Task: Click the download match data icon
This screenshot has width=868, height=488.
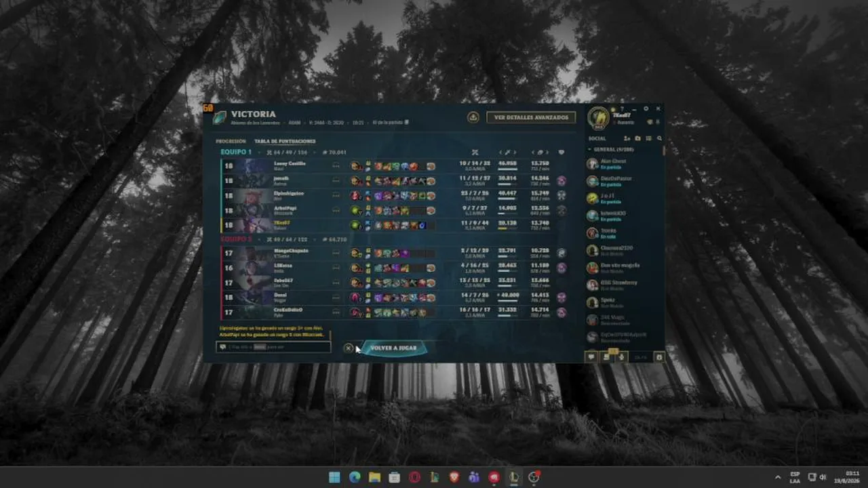Action: (x=473, y=117)
